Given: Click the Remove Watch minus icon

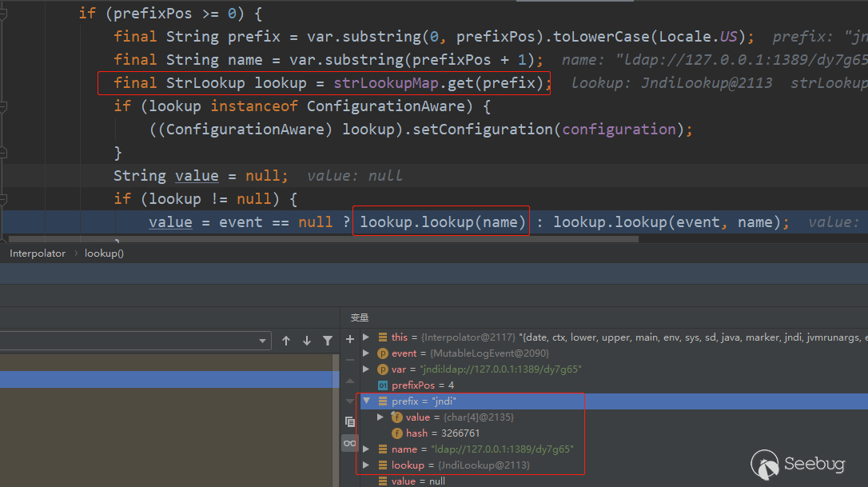Looking at the screenshot, I should pos(349,360).
